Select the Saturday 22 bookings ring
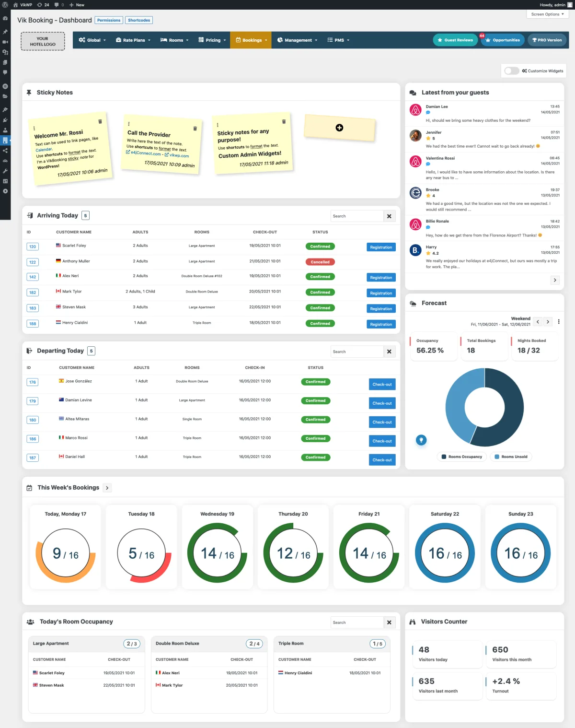575x728 pixels. tap(445, 552)
